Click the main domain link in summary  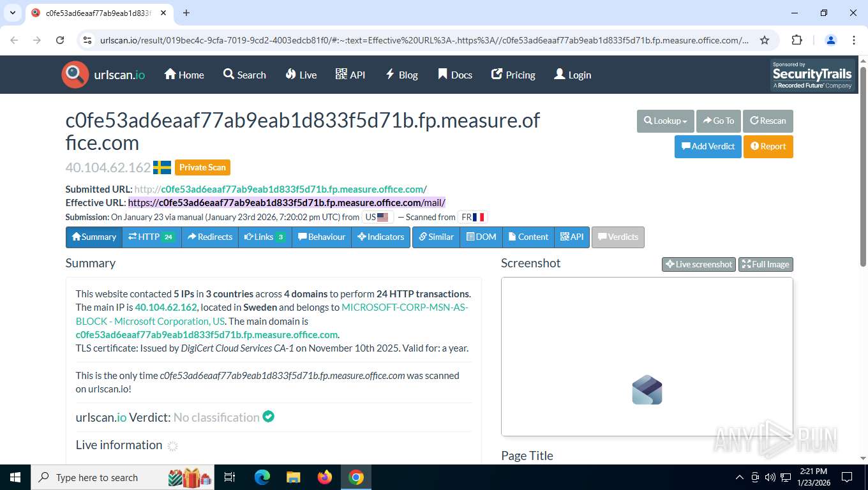tap(206, 334)
